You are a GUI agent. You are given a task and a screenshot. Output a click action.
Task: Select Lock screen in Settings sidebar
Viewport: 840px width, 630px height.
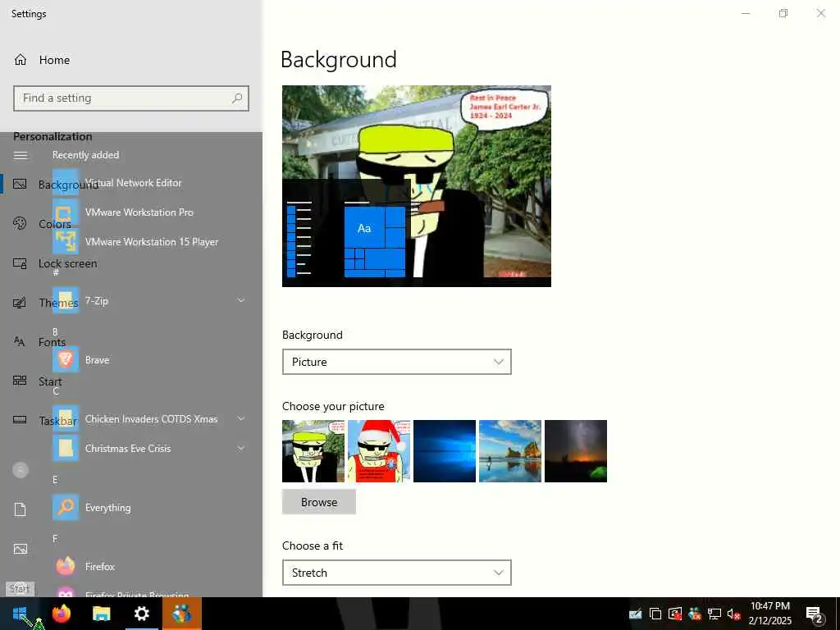pos(67,263)
